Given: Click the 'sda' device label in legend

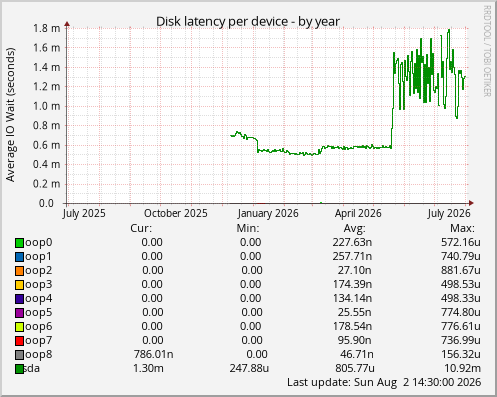Looking at the screenshot, I should (x=32, y=369).
